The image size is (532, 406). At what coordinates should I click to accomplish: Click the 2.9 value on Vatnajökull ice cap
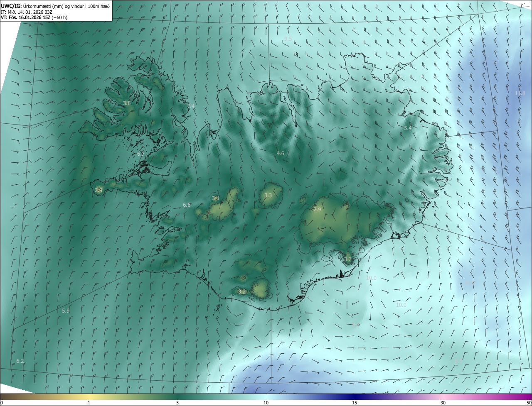click(317, 210)
